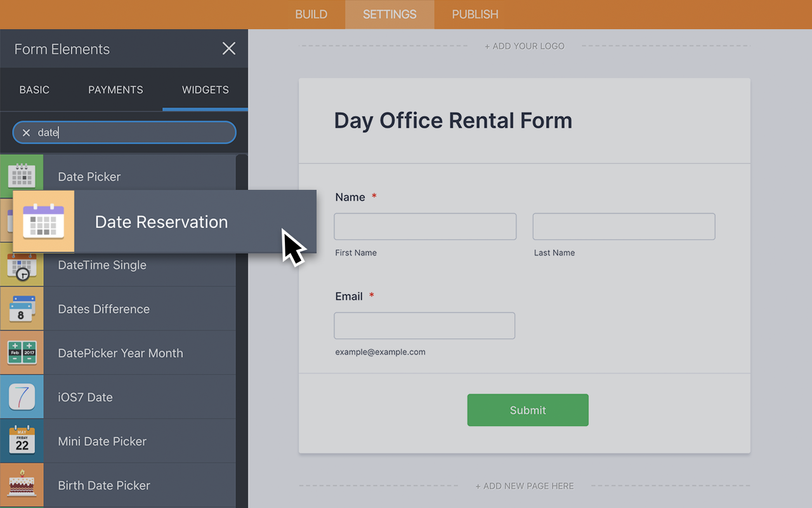Go to the BUILD tab
This screenshot has height=508, width=812.
point(311,14)
